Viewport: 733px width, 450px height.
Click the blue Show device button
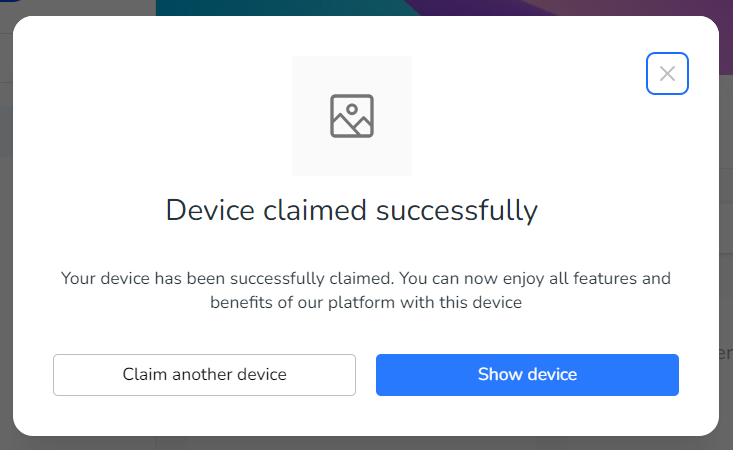(x=527, y=375)
